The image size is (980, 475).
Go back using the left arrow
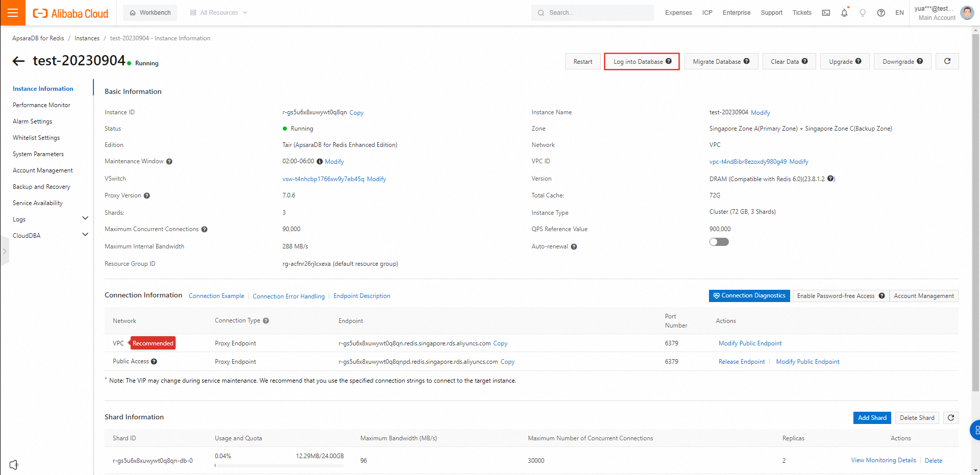18,61
